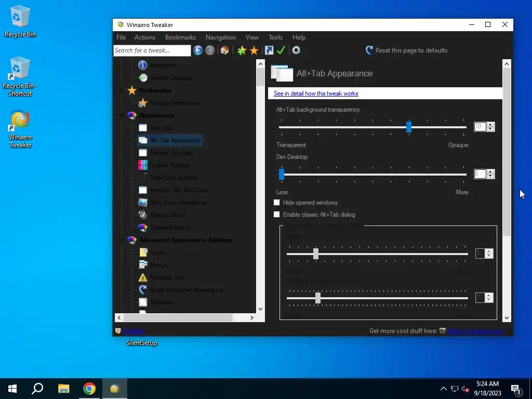This screenshot has height=399, width=532.
Task: Click the taskbar clock showing 5:24 AM
Action: (487, 389)
